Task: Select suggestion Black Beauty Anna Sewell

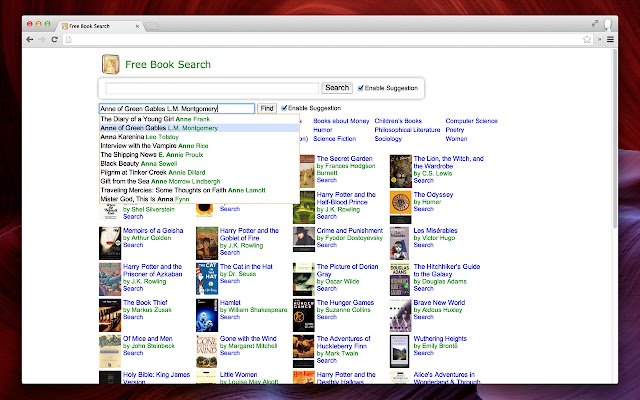Action: click(200, 164)
